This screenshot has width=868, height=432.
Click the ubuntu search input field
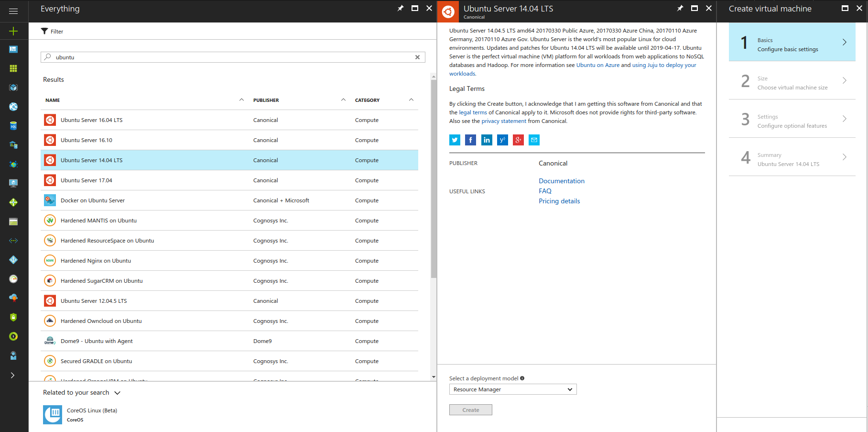coord(233,57)
